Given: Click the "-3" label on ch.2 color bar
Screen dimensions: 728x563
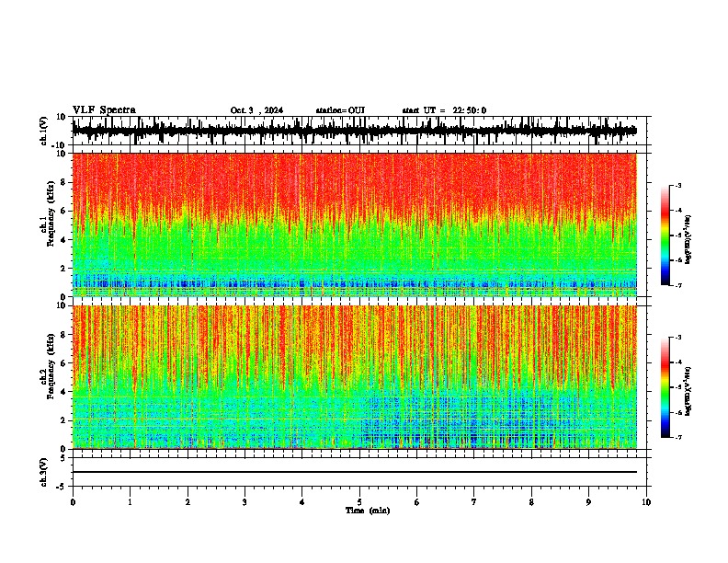Looking at the screenshot, I should click(677, 338).
